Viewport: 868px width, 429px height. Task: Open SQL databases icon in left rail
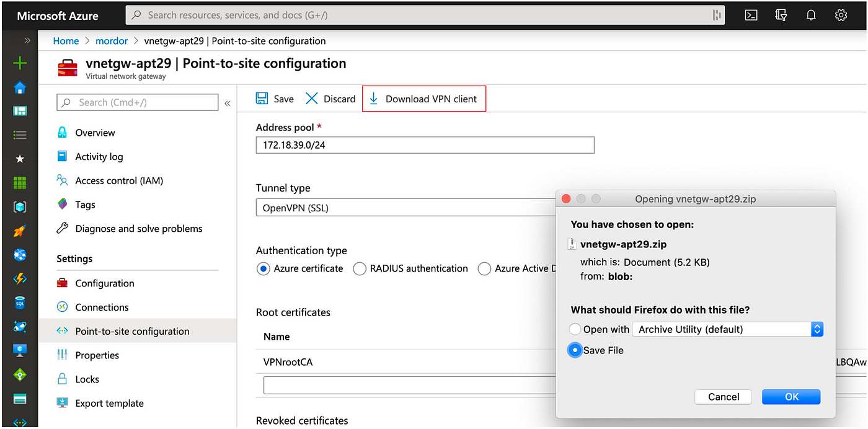tap(20, 303)
